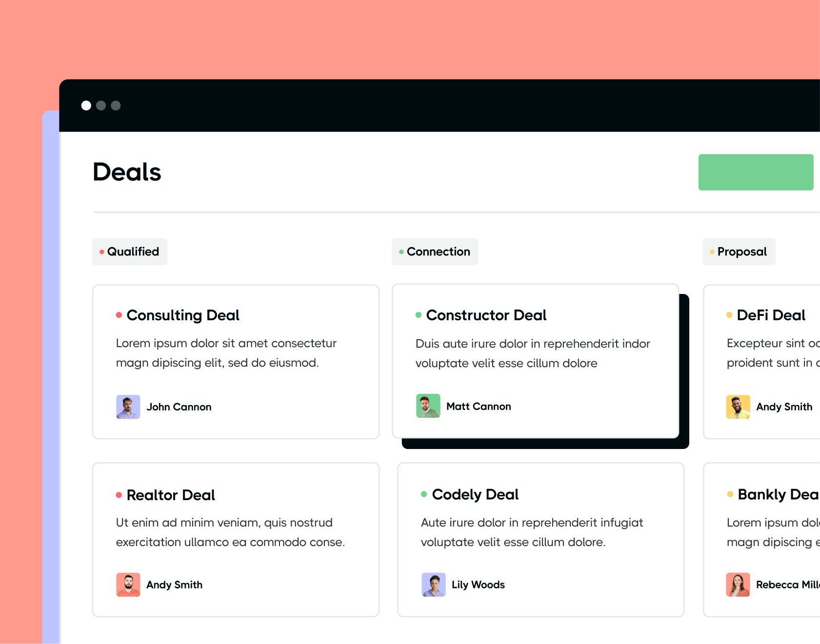
Task: Click Matt Cannon's avatar on Constructor Deal
Action: click(x=428, y=406)
